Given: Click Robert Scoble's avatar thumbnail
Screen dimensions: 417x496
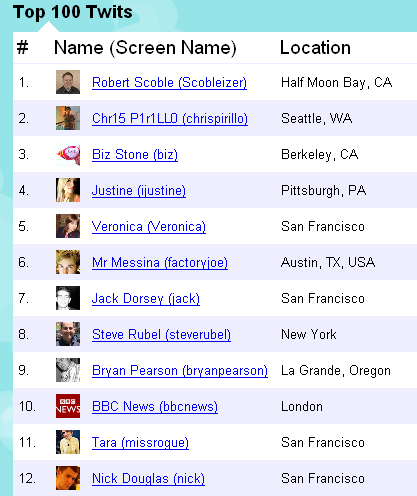Looking at the screenshot, I should pyautogui.click(x=68, y=82).
